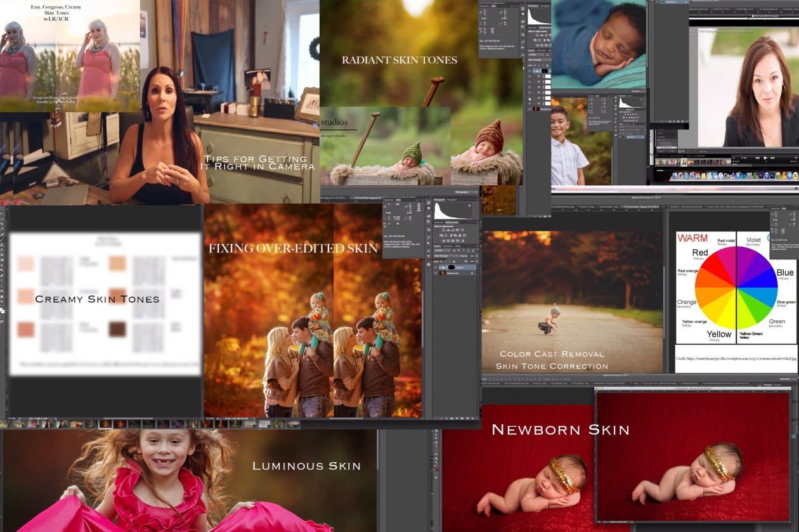Select the Type tool in left toolbar

pyautogui.click(x=3, y=282)
